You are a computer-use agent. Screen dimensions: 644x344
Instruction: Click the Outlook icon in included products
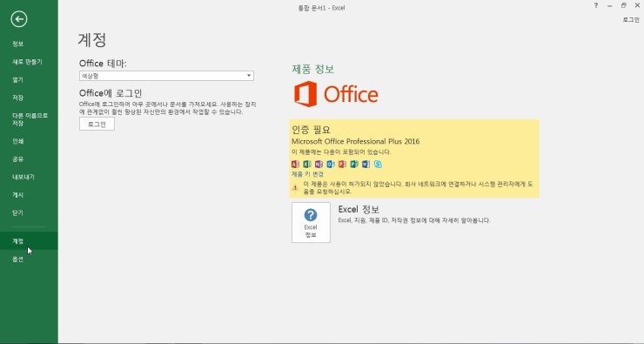click(x=331, y=164)
